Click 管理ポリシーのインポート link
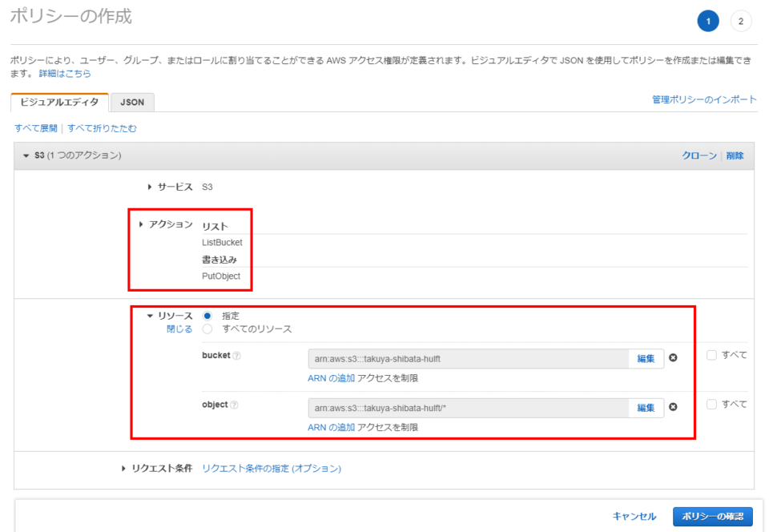769x532 pixels. 704,99
